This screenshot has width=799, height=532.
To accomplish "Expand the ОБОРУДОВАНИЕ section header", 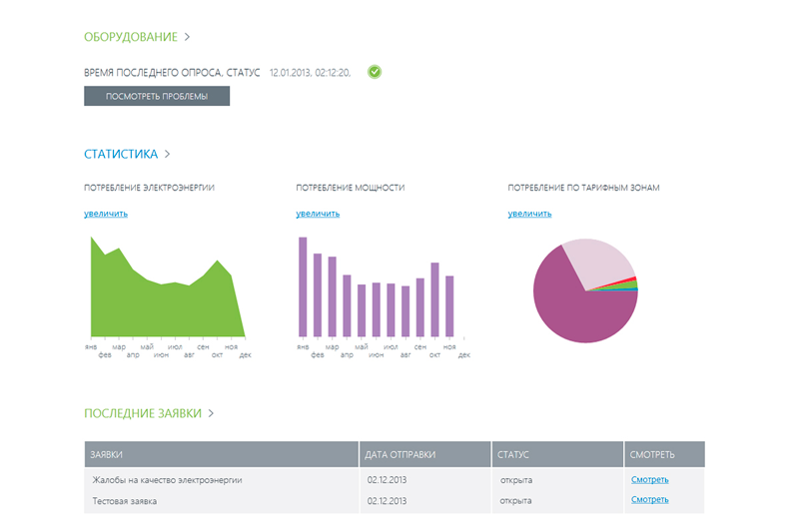I will point(137,37).
